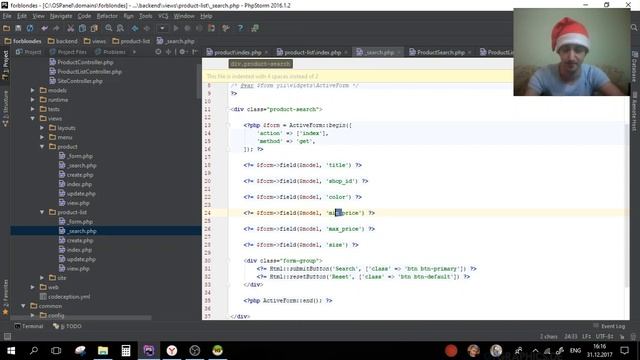Open the Tools menu
640x360 pixels.
146,16
